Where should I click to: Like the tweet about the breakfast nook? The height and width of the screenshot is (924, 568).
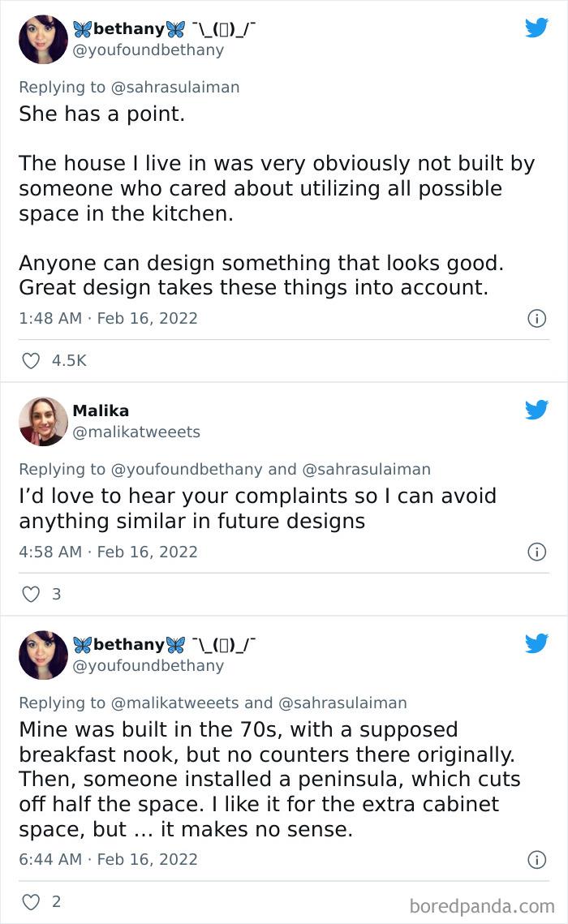pyautogui.click(x=32, y=901)
